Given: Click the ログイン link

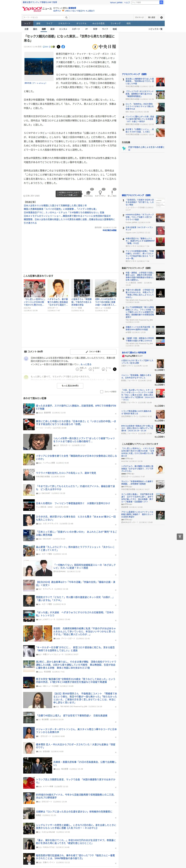Looking at the screenshot, I should 57,11.
